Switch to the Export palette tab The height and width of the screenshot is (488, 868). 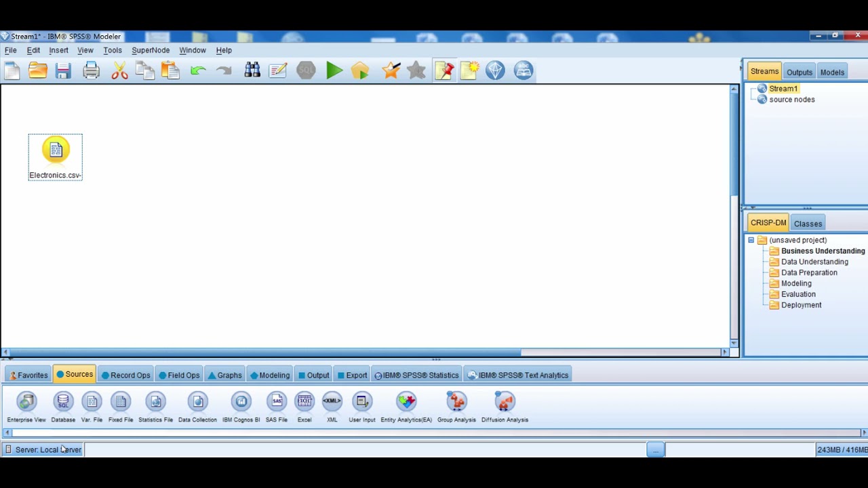353,375
